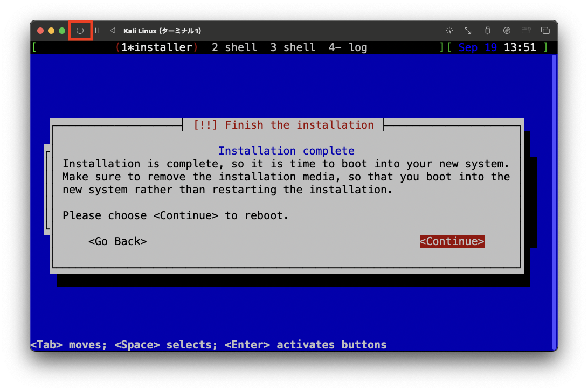The width and height of the screenshot is (588, 391).
Task: Pause the virtual machine
Action: [97, 31]
